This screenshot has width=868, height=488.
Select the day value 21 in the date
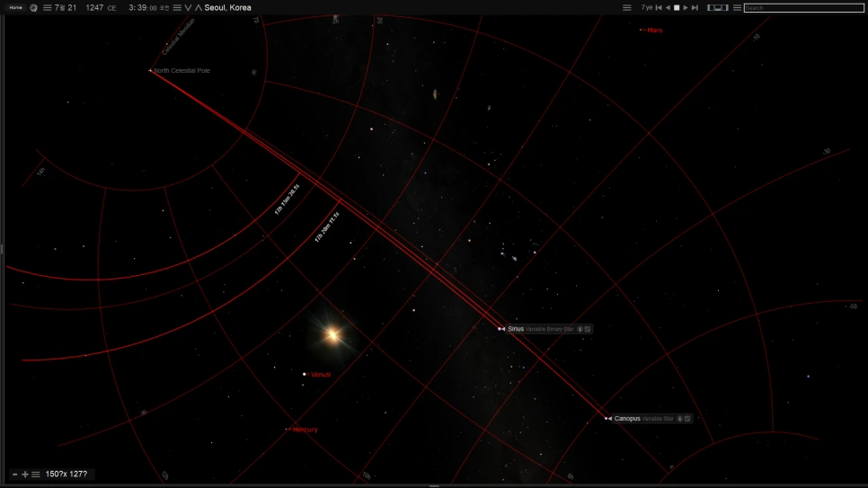coord(72,8)
